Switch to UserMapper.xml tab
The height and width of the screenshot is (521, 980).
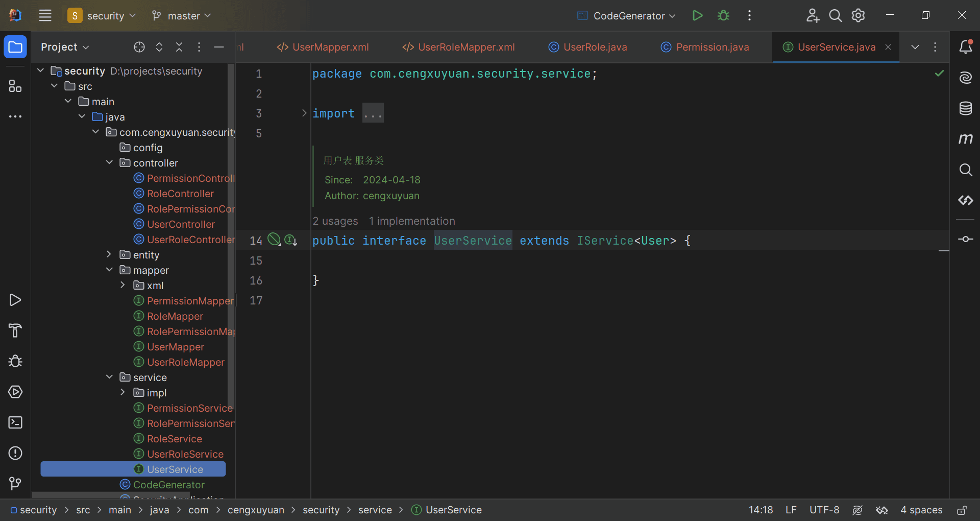click(323, 47)
